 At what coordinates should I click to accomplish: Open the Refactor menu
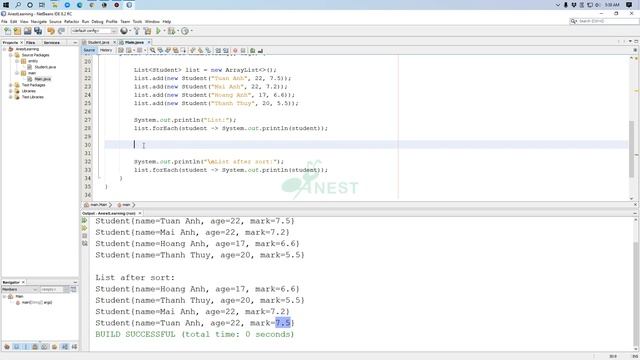71,22
